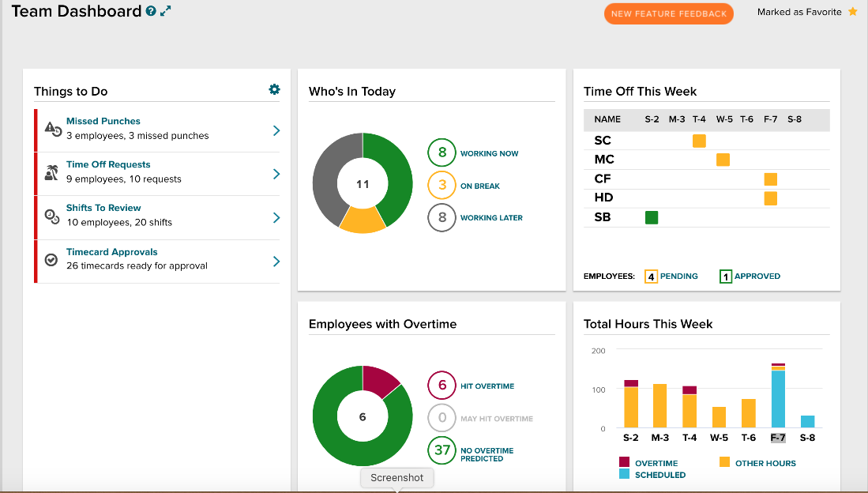The width and height of the screenshot is (868, 493).
Task: Click the help question mark icon
Action: pos(151,12)
